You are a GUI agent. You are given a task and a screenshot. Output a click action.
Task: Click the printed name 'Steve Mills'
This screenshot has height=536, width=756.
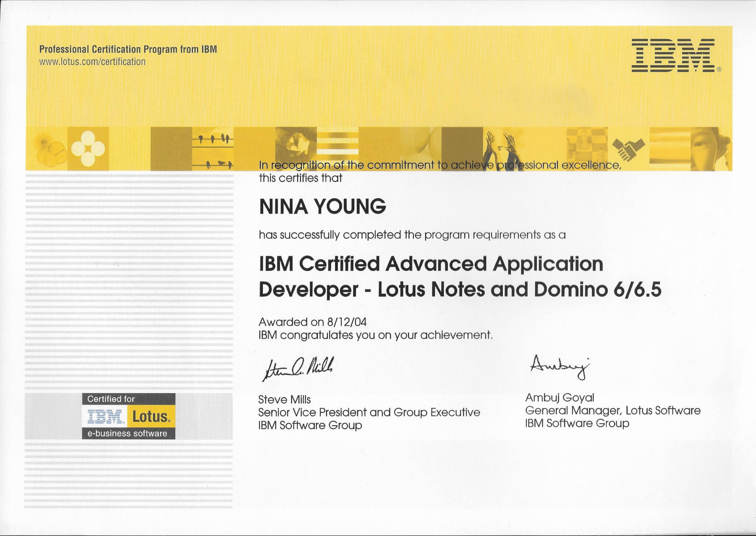(284, 400)
